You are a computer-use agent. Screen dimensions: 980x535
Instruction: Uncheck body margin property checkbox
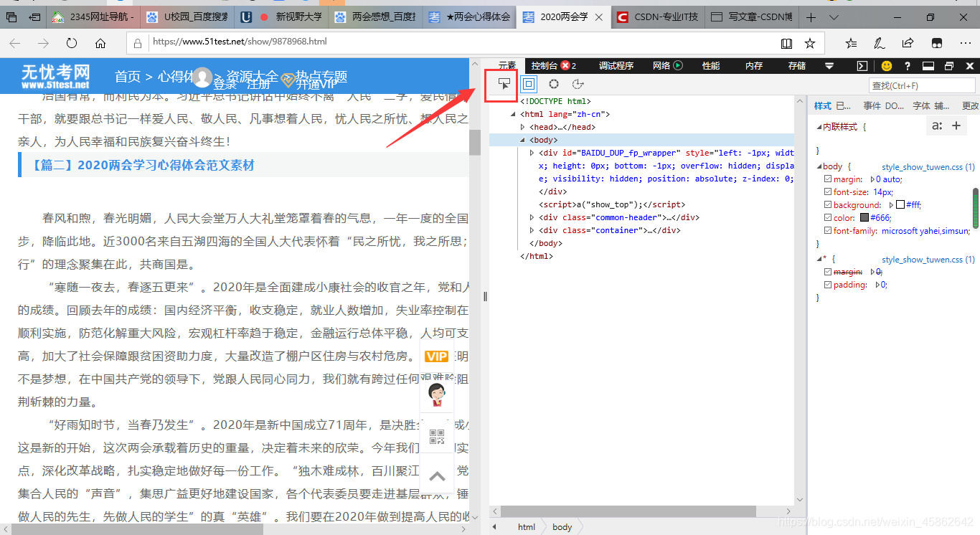click(x=828, y=179)
